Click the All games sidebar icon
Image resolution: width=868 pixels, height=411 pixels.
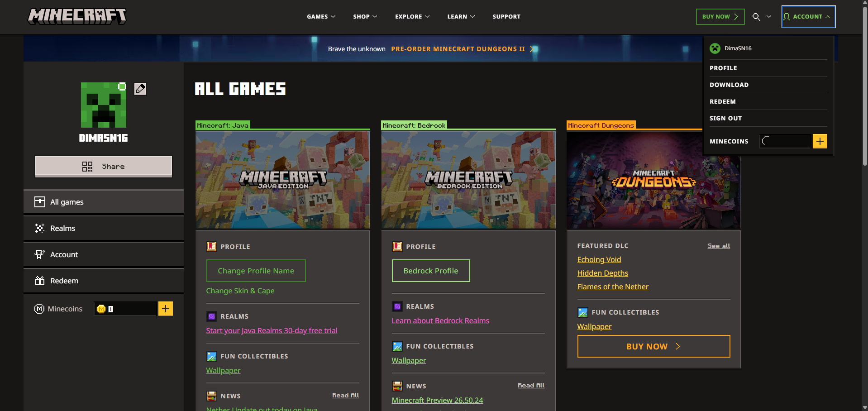40,202
